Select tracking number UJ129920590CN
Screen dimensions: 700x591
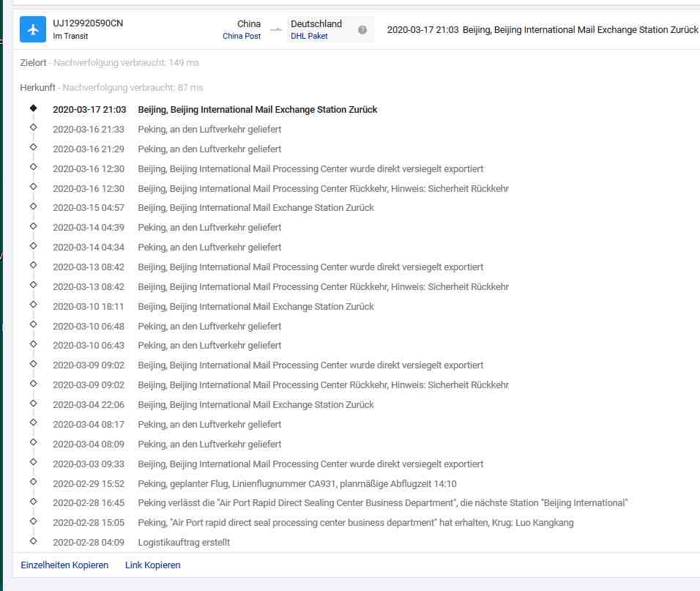[88, 23]
